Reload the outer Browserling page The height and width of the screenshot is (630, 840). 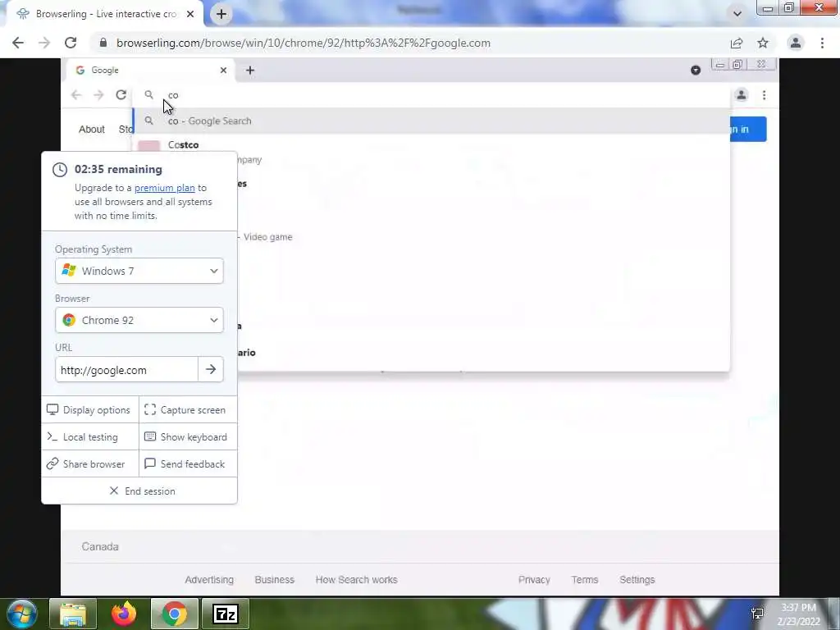pyautogui.click(x=71, y=43)
